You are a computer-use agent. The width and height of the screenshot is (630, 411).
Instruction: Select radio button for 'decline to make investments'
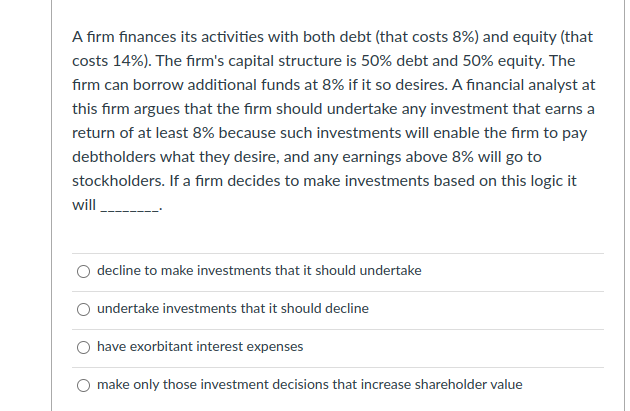click(84, 271)
